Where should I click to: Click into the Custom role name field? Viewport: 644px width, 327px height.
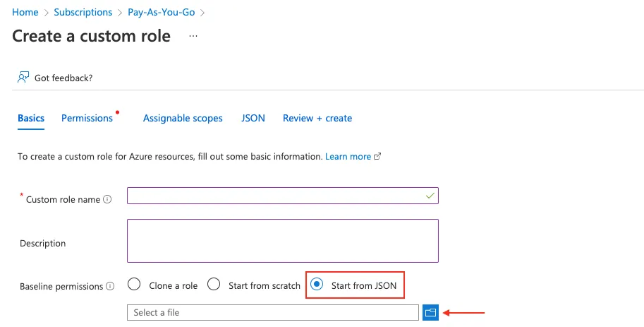click(x=282, y=196)
